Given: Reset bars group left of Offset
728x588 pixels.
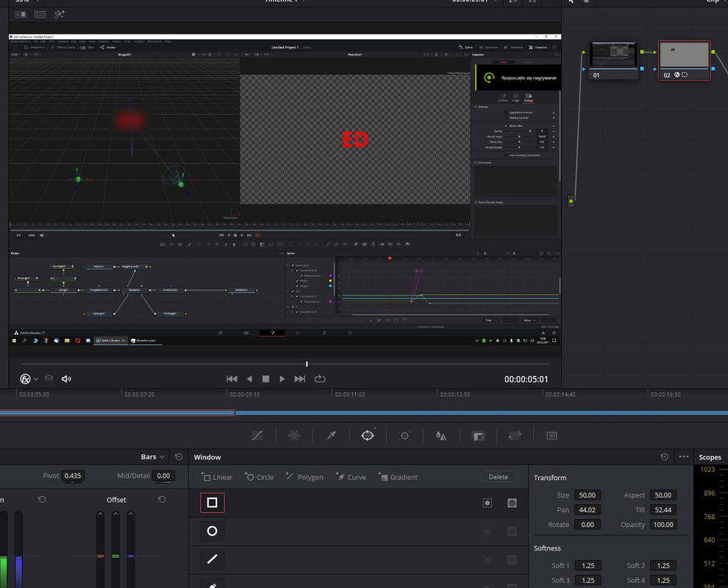Looking at the screenshot, I should [x=42, y=499].
